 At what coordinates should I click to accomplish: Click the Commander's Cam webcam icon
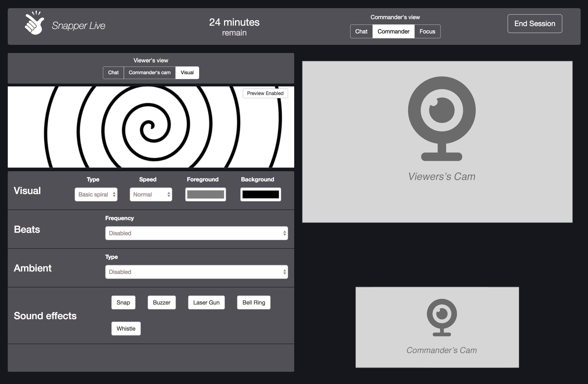[442, 317]
